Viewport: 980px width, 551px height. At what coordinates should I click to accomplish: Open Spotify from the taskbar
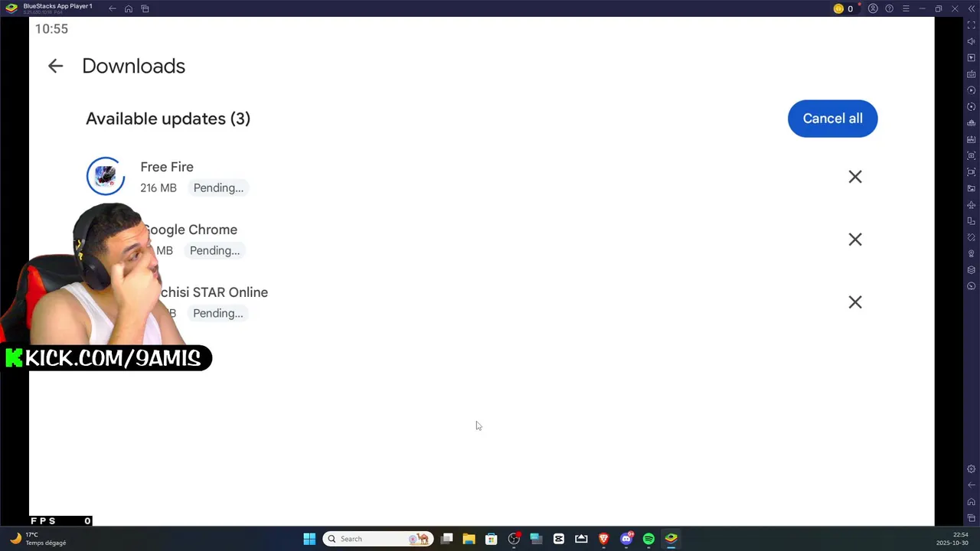coord(648,539)
